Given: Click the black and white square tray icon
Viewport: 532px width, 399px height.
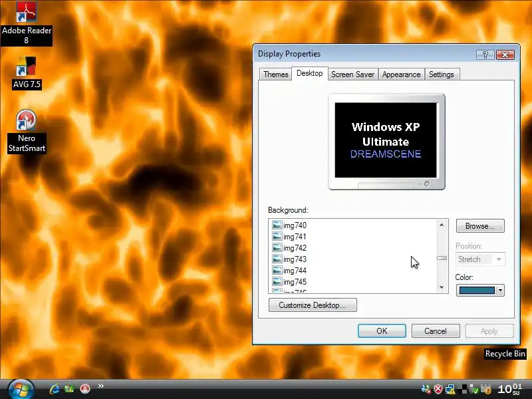Looking at the screenshot, I should tap(464, 389).
